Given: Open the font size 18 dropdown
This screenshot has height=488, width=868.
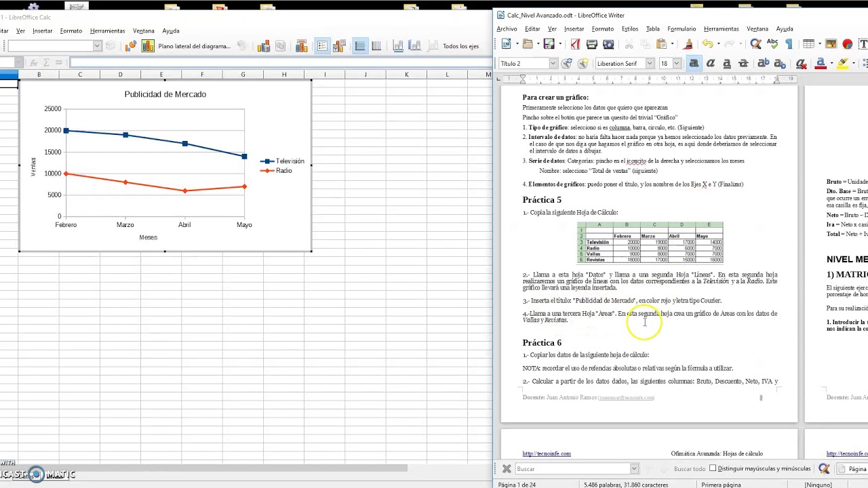Looking at the screenshot, I should click(x=676, y=64).
